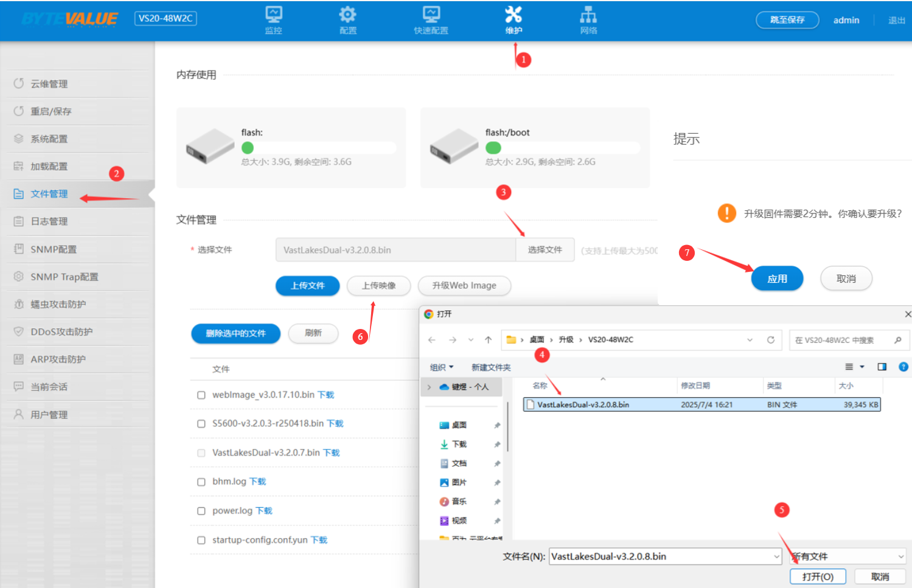
Task: Tick the bhm.log file checkbox
Action: click(x=201, y=482)
